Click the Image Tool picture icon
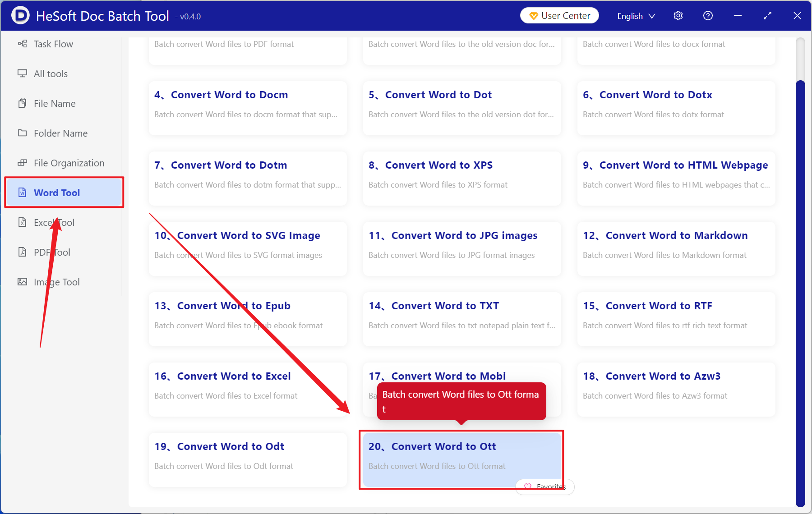 (22, 282)
